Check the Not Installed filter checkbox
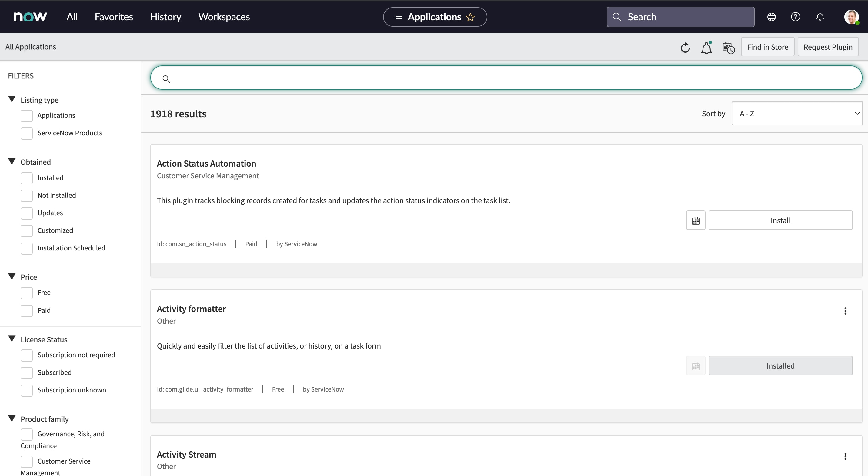The image size is (868, 476). 27,196
